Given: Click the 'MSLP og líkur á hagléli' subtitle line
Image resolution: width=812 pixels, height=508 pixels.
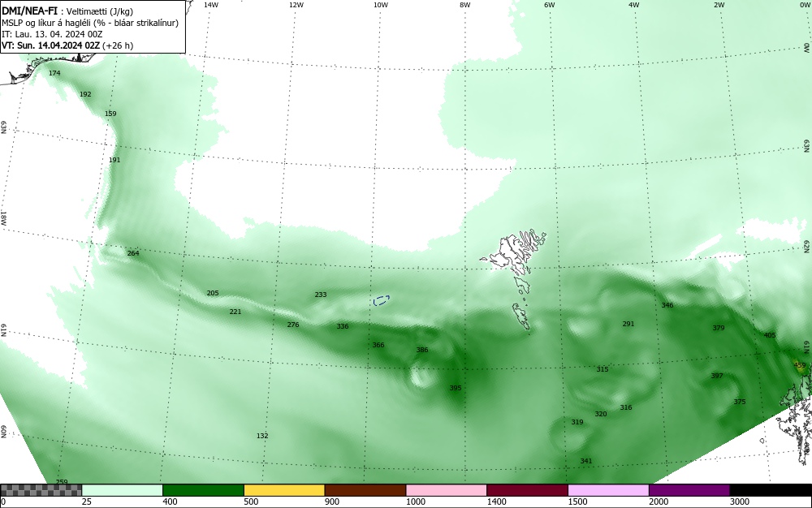Looking at the screenshot, I should (x=90, y=23).
